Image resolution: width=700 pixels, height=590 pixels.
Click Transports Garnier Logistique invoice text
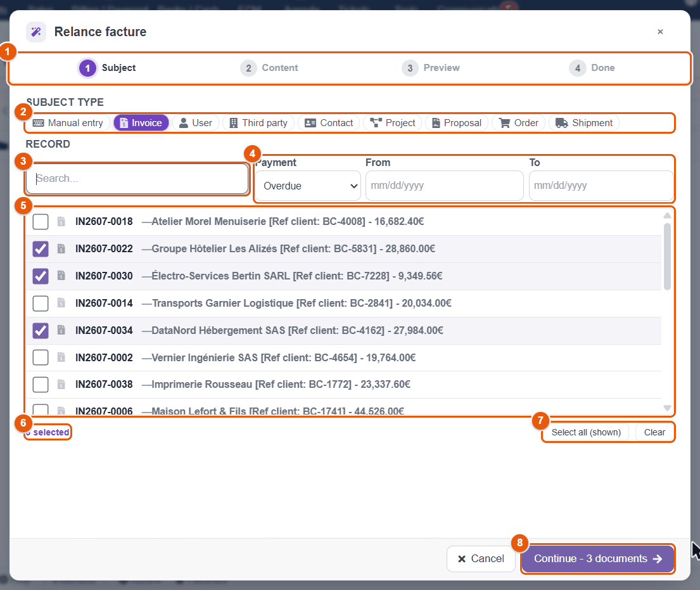pos(297,304)
